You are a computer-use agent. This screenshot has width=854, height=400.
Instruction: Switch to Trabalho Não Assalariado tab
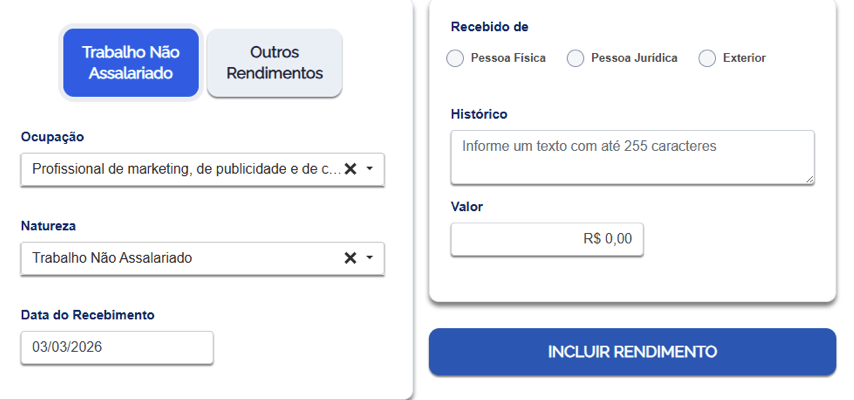tap(130, 62)
